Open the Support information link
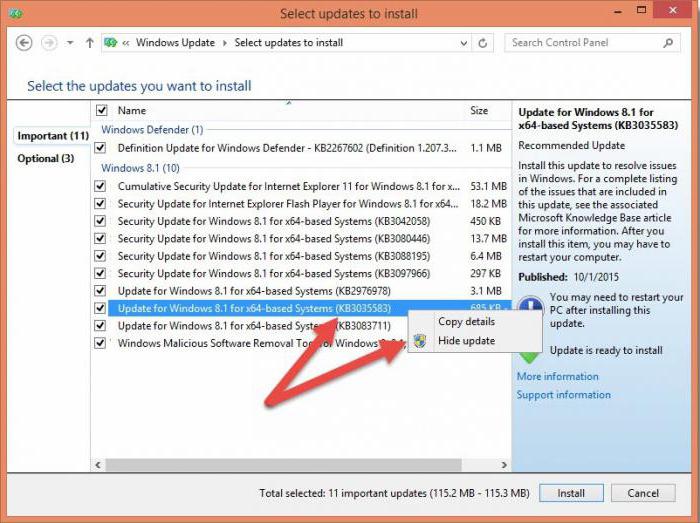The width and height of the screenshot is (700, 523). point(563,395)
